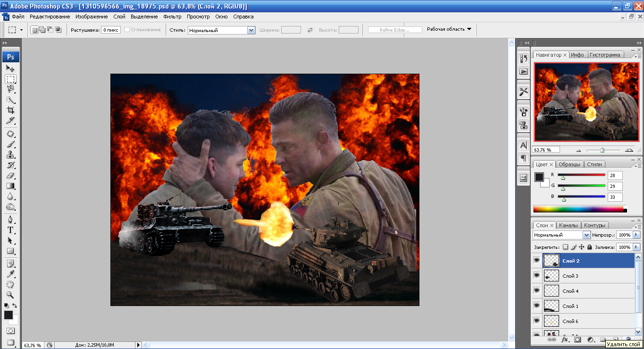Select the Gradient tool
The image size is (644, 349).
pos(10,186)
